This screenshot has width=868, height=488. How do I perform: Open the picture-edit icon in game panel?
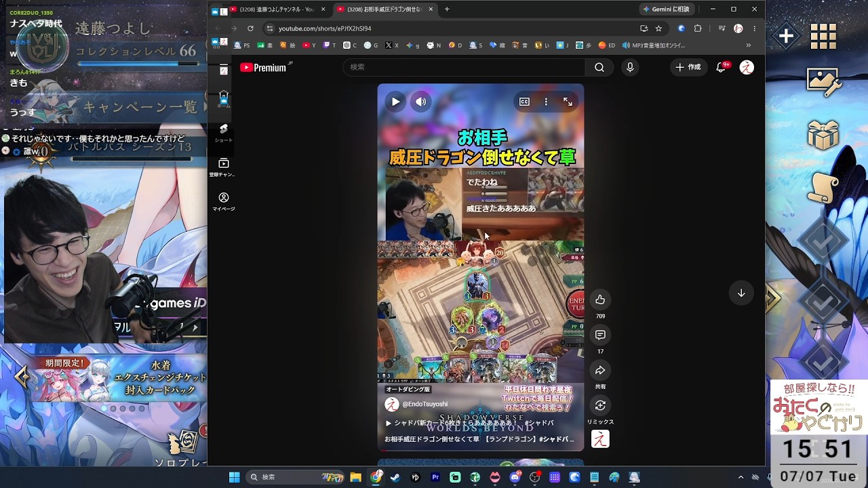(823, 81)
